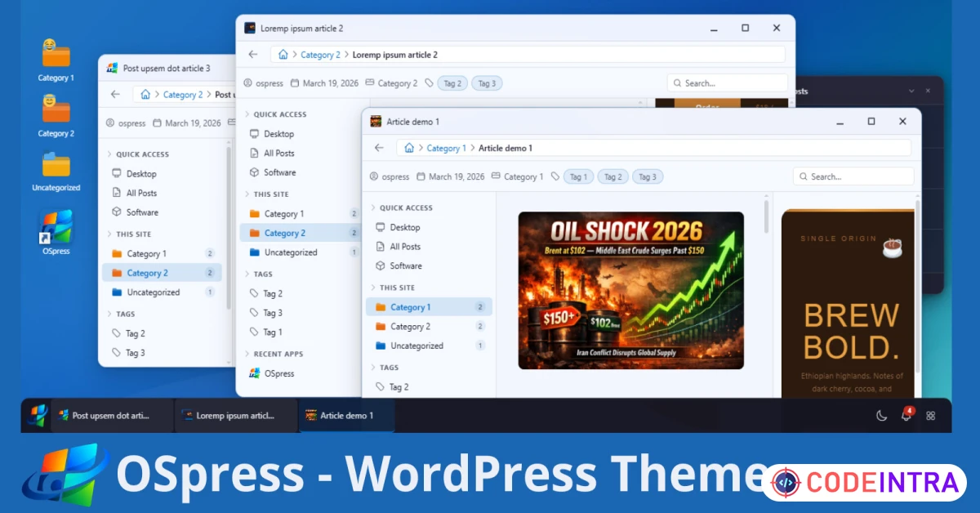Click Tag 2 pill in Loremp ipsum window
Screen dimensions: 980x513
[x=452, y=83]
